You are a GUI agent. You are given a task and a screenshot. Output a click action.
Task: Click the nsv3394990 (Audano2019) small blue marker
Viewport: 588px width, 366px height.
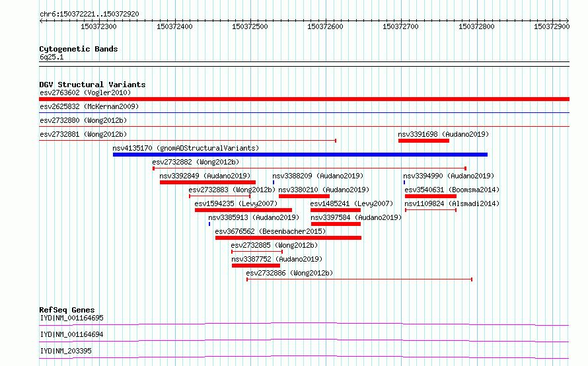tap(404, 182)
